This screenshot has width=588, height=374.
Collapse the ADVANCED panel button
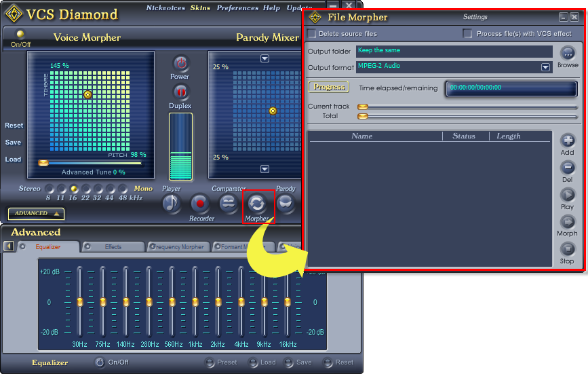click(x=36, y=214)
